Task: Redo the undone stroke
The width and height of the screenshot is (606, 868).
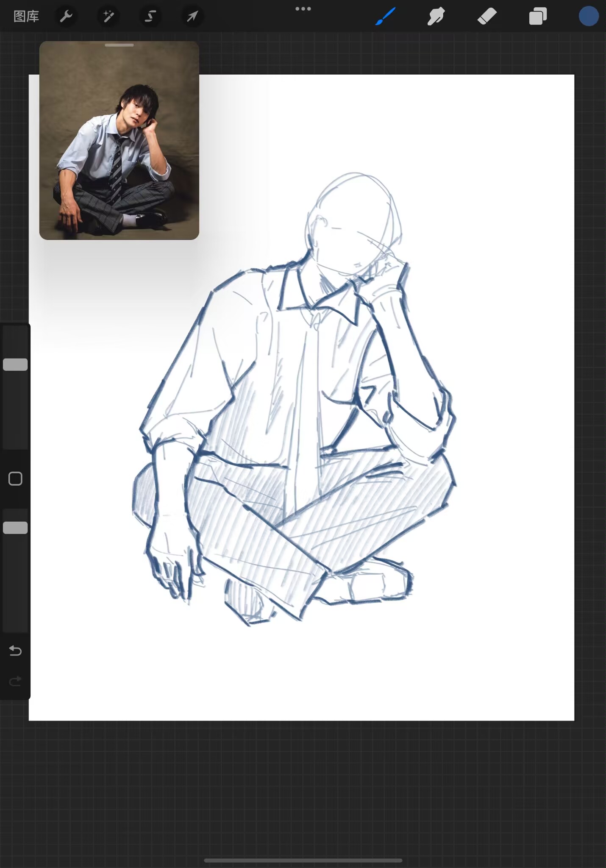Action: pyautogui.click(x=15, y=682)
